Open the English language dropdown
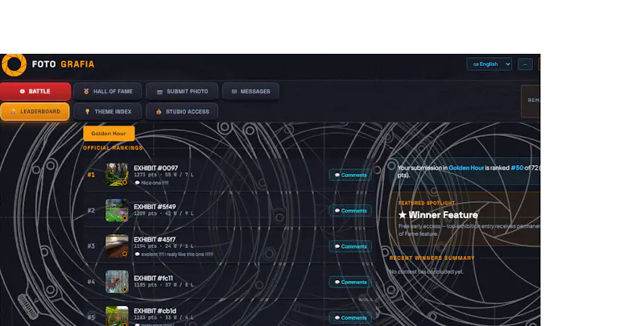 (489, 64)
